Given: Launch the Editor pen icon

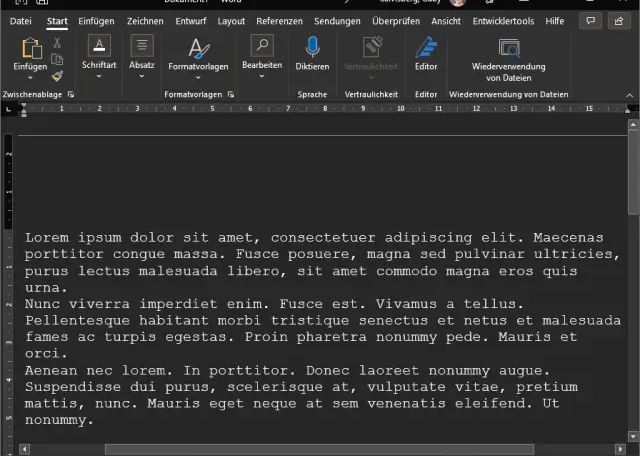Looking at the screenshot, I should 426,47.
